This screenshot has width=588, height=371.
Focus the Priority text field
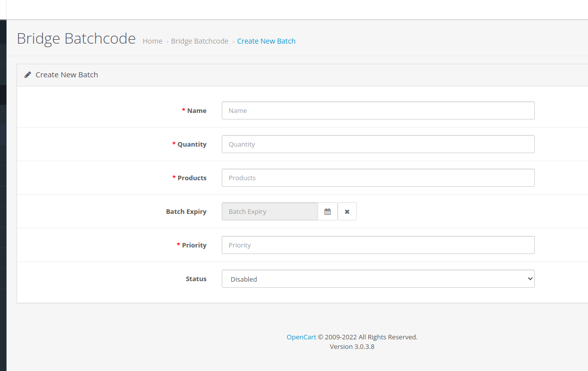pos(378,245)
